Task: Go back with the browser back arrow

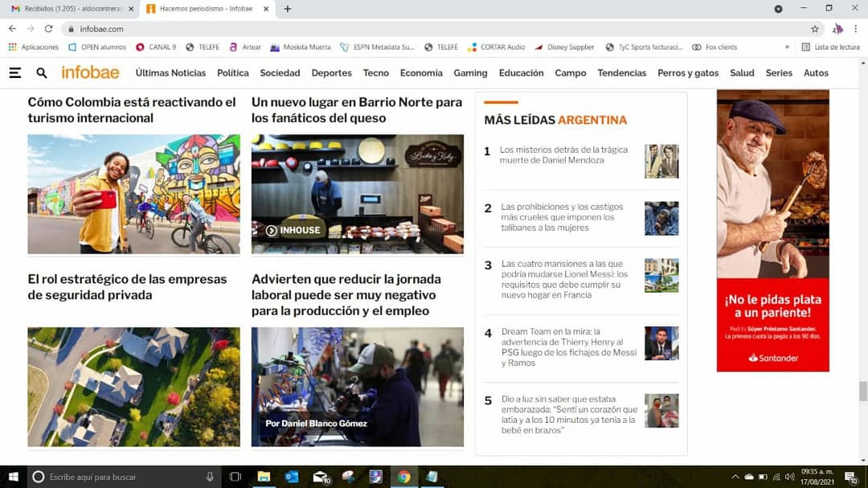Action: pyautogui.click(x=12, y=29)
